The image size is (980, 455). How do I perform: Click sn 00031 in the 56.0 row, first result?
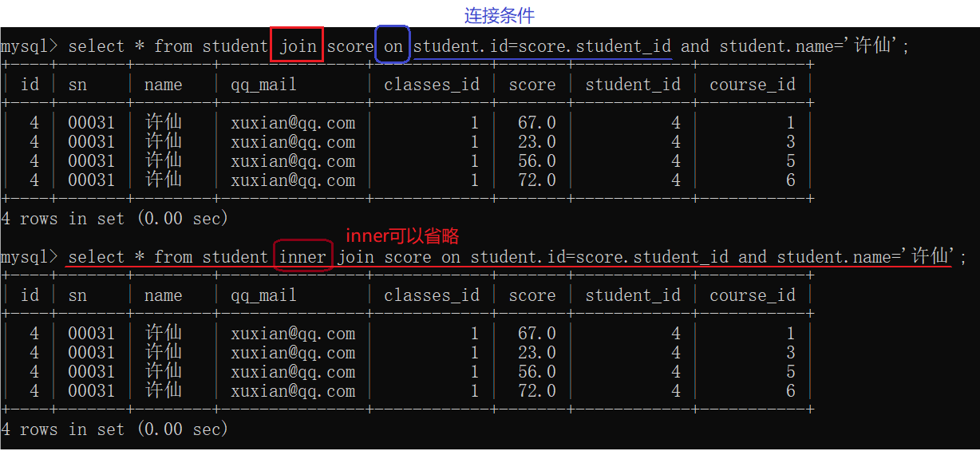click(x=92, y=160)
